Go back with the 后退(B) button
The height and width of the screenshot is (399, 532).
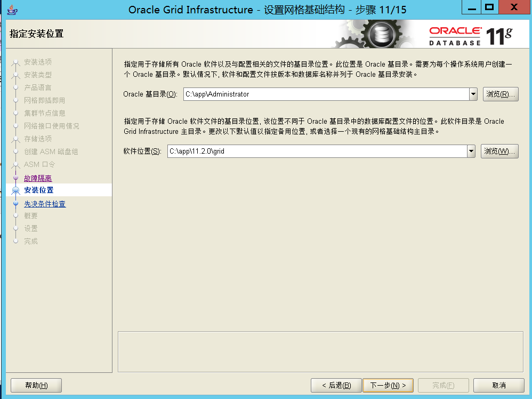coord(336,386)
